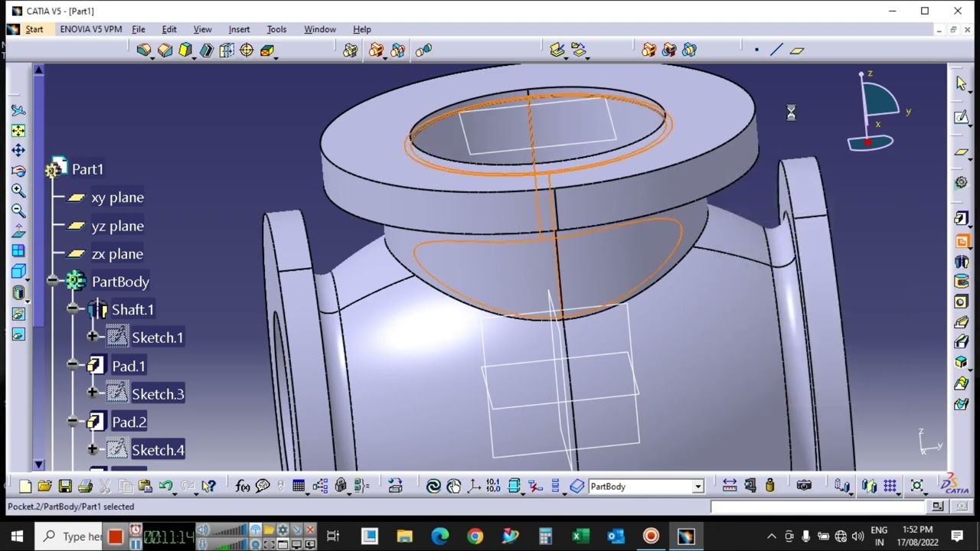
Task: Click the Measure Between icon
Action: (x=730, y=486)
